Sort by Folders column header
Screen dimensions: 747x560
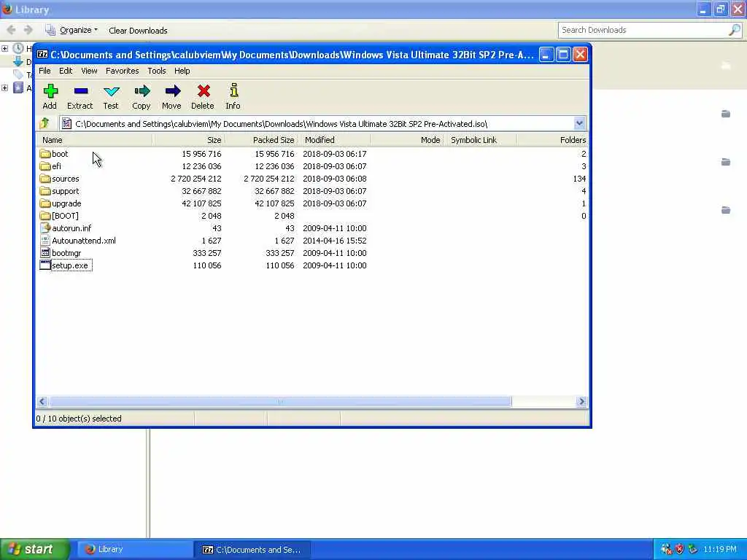553,140
